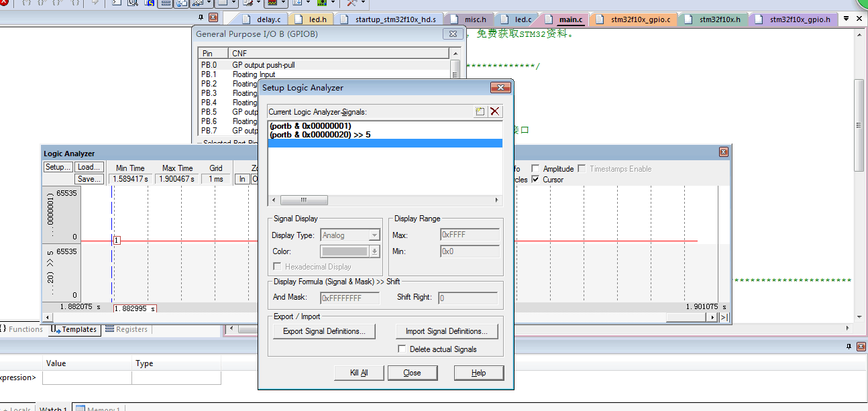
Task: Click Close in Setup Logic Analyzer
Action: tap(412, 373)
